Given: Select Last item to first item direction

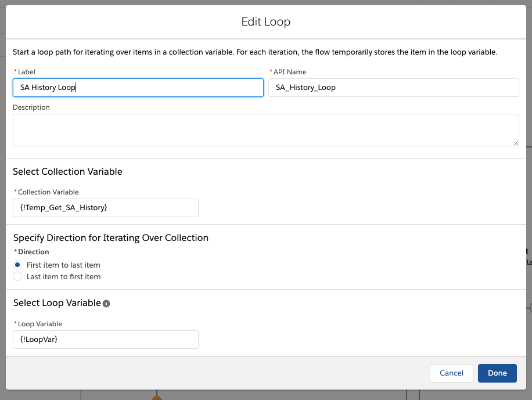Looking at the screenshot, I should pyautogui.click(x=17, y=277).
